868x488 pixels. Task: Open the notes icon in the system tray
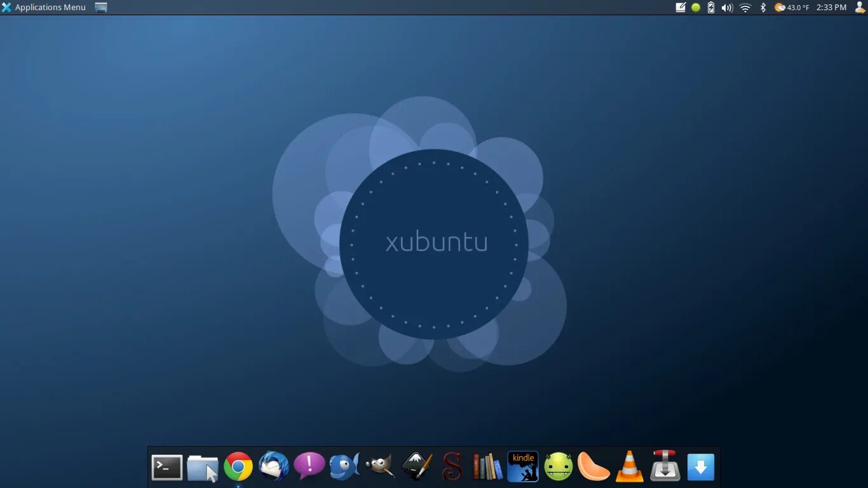(x=681, y=8)
